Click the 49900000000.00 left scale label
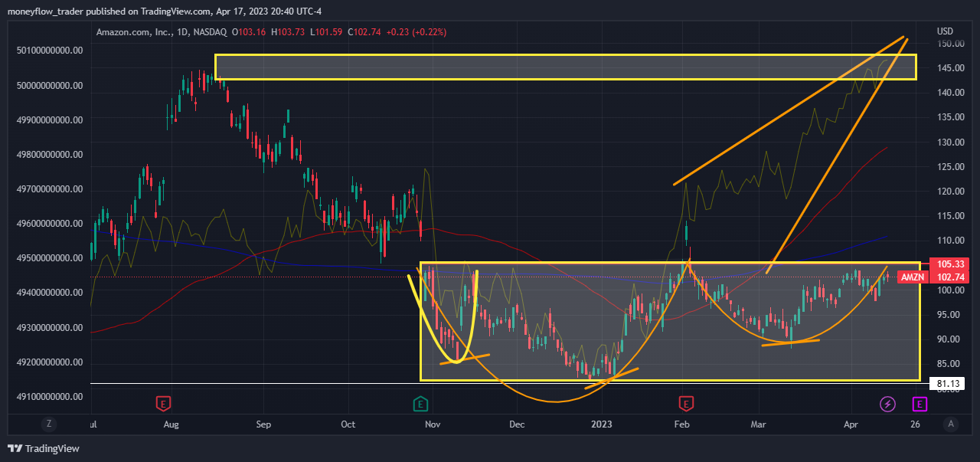This screenshot has height=462, width=980. point(49,120)
